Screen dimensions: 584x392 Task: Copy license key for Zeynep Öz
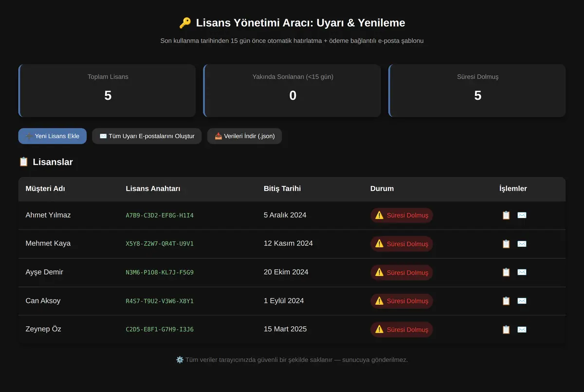coord(506,330)
